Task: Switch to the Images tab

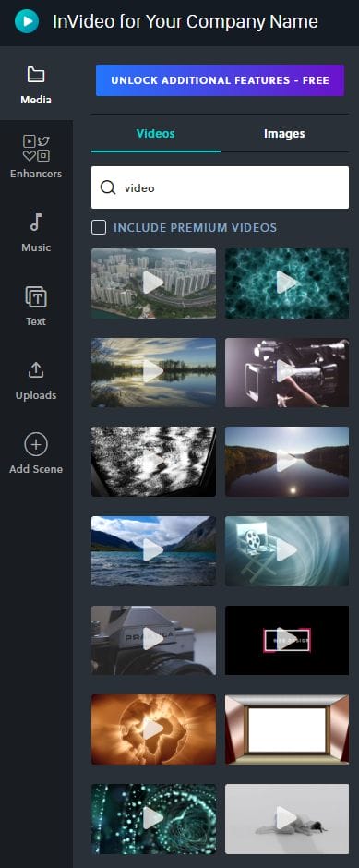Action: click(x=284, y=133)
